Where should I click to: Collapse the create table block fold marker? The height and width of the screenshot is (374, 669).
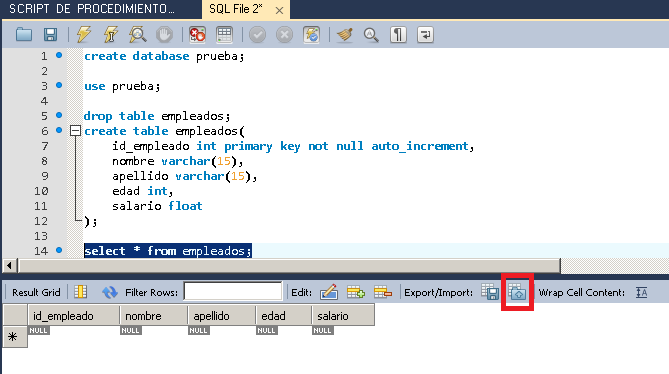[75, 130]
